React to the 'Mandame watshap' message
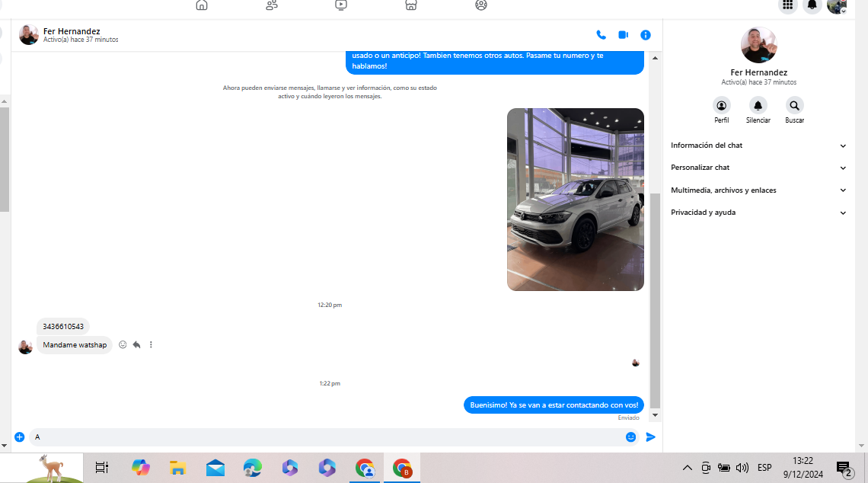 [123, 345]
